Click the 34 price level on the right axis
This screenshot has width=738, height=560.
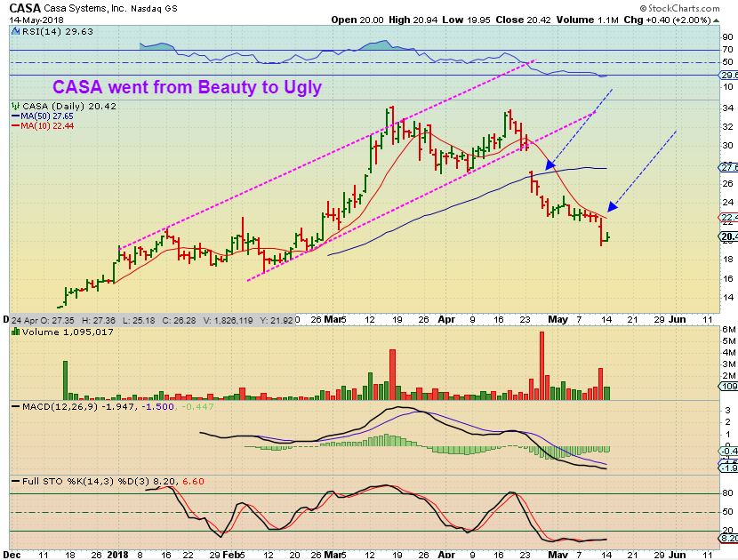[728, 108]
